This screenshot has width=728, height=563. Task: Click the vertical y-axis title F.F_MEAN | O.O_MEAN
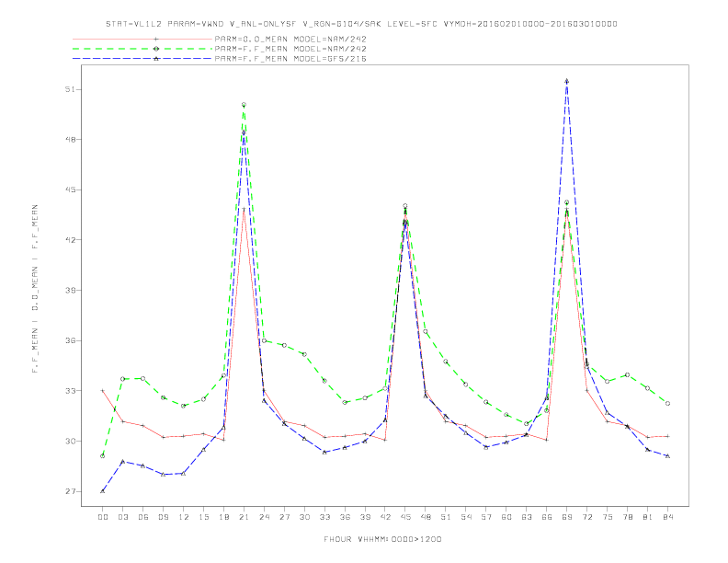(x=35, y=289)
